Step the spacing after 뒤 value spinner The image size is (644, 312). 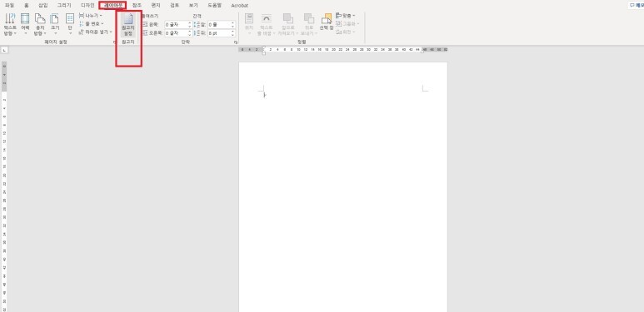tap(233, 33)
